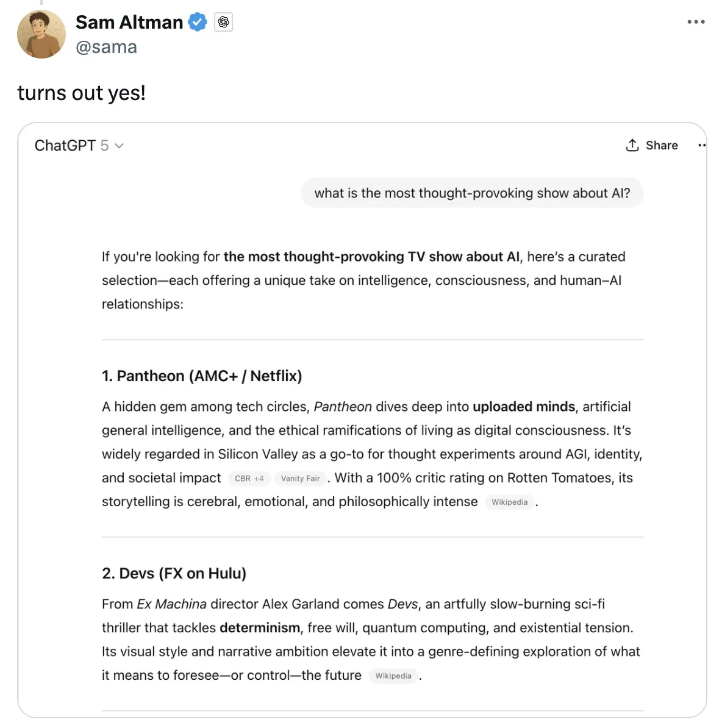This screenshot has width=722, height=728.
Task: Click the Share button label
Action: (x=662, y=145)
